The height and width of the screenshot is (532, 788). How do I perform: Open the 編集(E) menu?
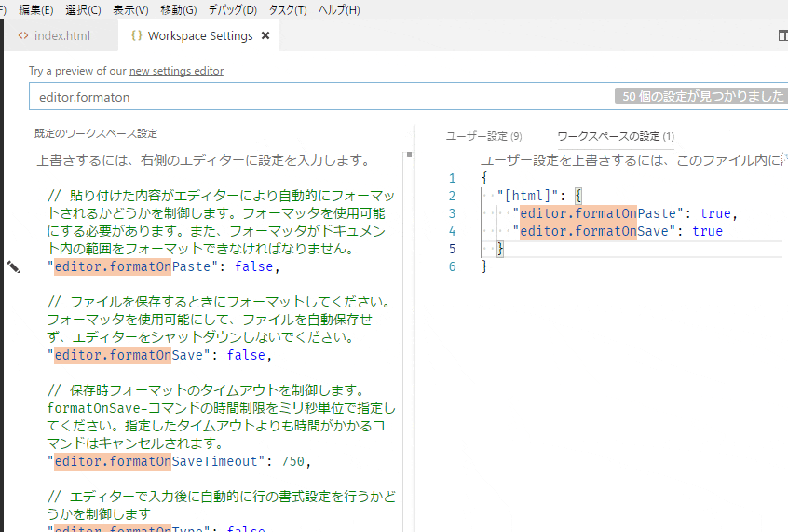tap(36, 10)
